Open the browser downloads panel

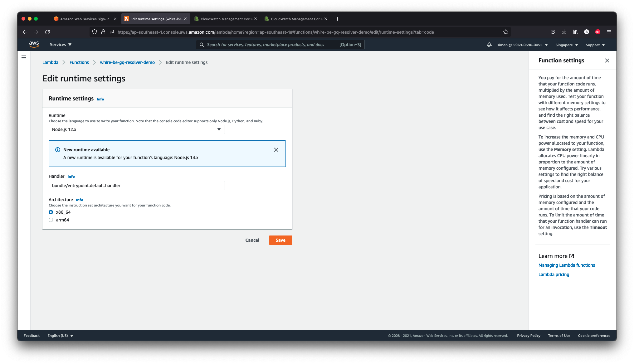tap(564, 32)
